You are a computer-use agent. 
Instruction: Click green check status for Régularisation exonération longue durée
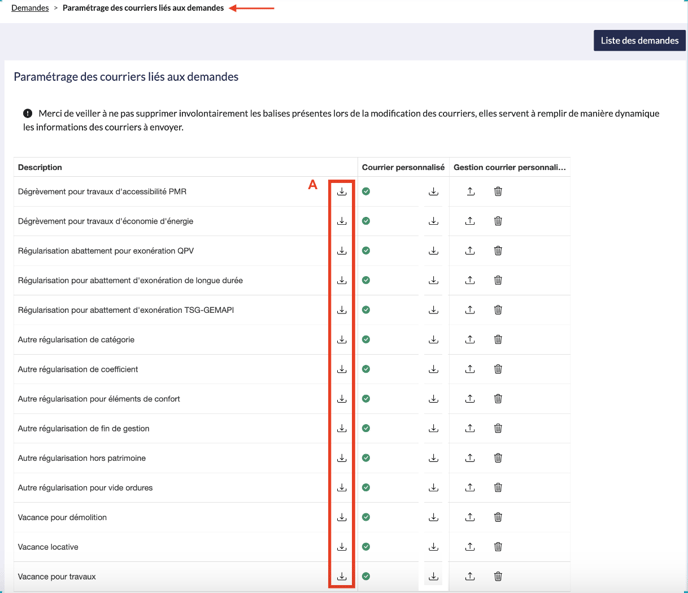click(366, 280)
